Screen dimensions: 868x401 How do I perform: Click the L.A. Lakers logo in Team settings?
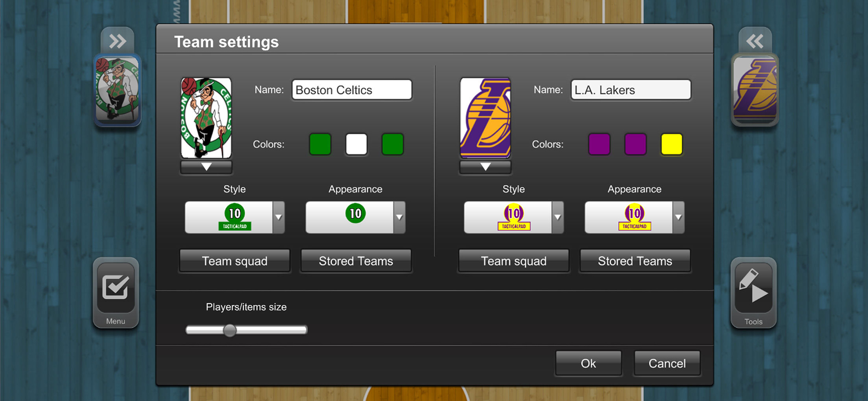[x=485, y=118]
